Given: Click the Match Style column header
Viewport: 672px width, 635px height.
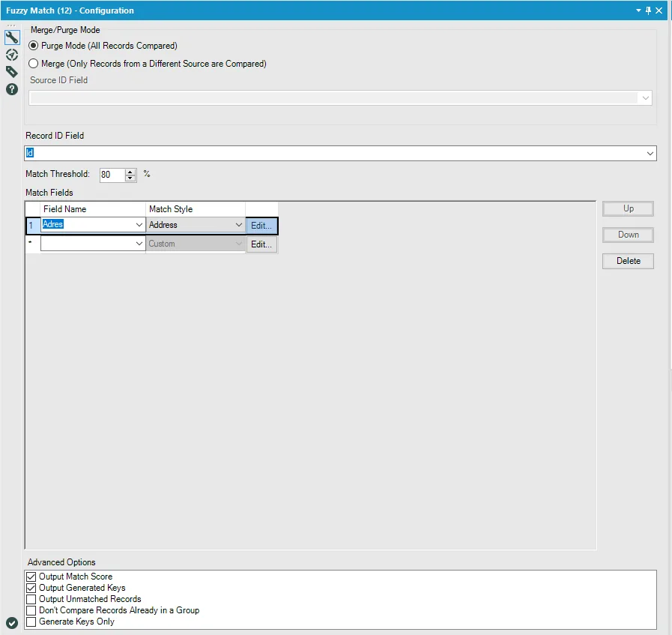Looking at the screenshot, I should [196, 209].
